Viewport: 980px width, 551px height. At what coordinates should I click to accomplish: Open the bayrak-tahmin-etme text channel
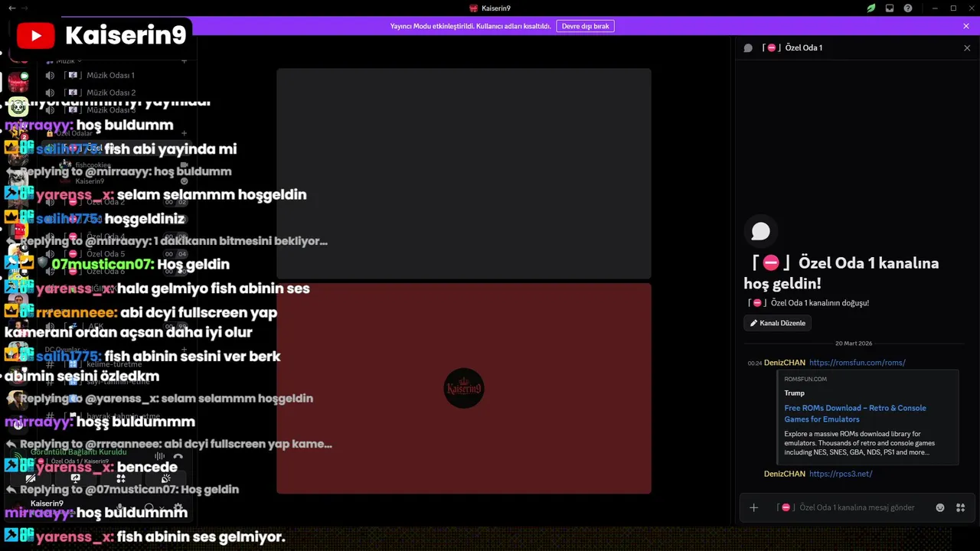point(115,416)
